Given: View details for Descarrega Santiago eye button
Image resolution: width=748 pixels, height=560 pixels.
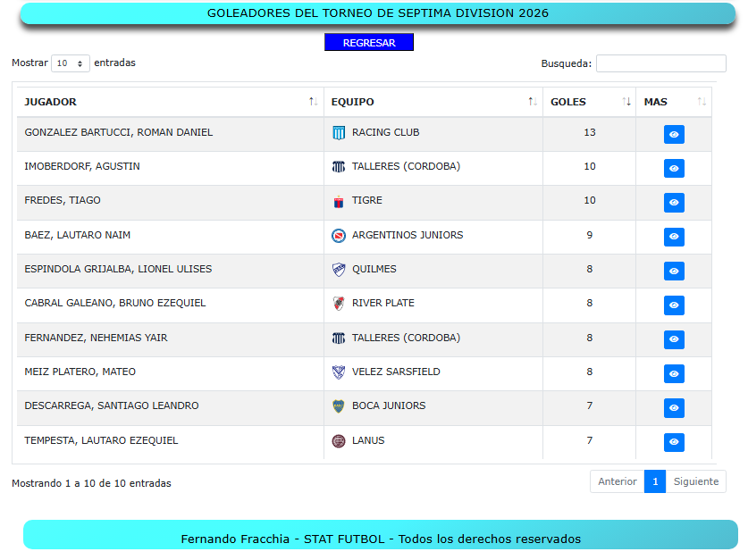Looking at the screenshot, I should 674,408.
